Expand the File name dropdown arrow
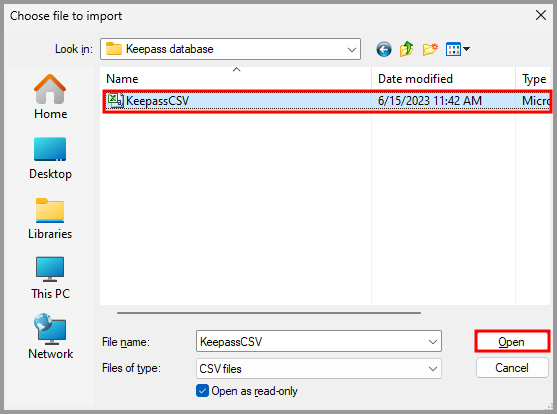This screenshot has width=557, height=414. [x=433, y=342]
